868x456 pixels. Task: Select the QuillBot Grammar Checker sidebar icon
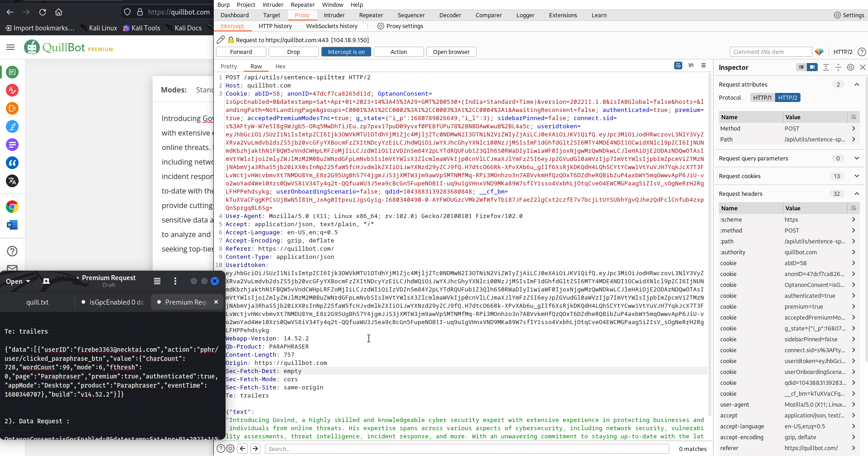[x=12, y=90]
